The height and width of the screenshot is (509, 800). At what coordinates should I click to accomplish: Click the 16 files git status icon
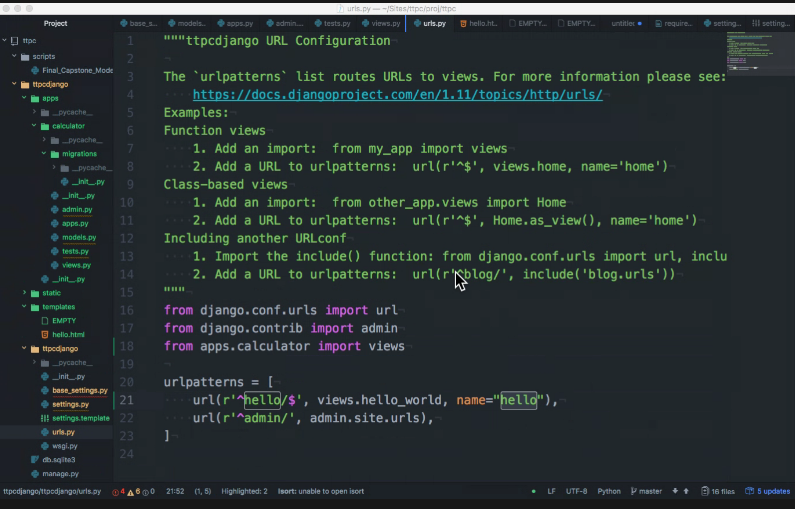coord(705,492)
